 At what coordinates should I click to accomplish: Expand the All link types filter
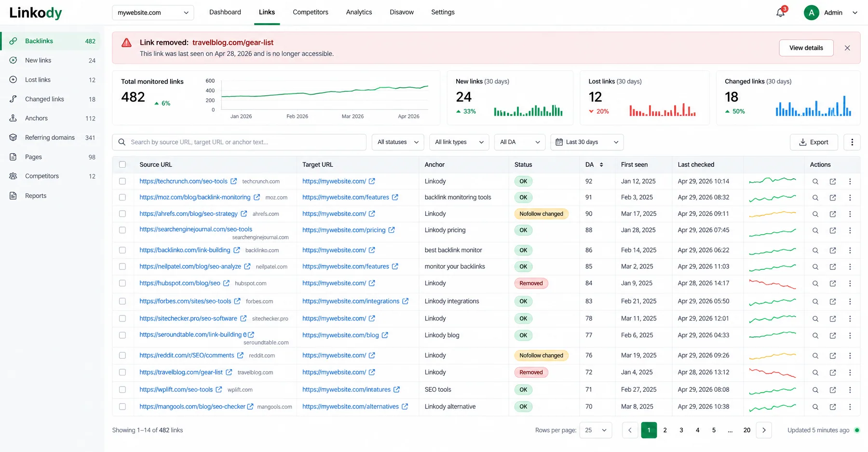[459, 142]
